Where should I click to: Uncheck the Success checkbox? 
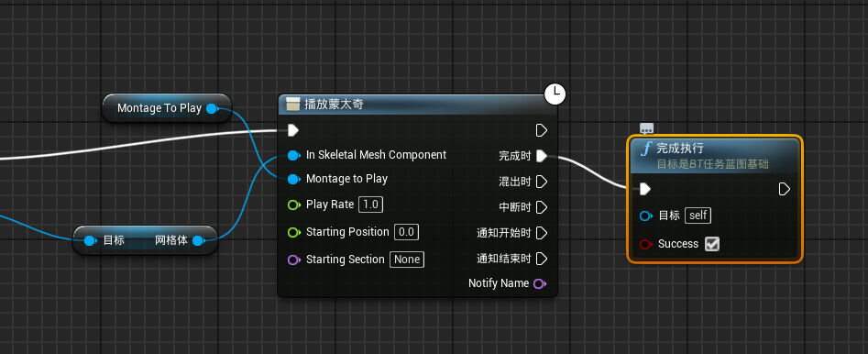712,244
